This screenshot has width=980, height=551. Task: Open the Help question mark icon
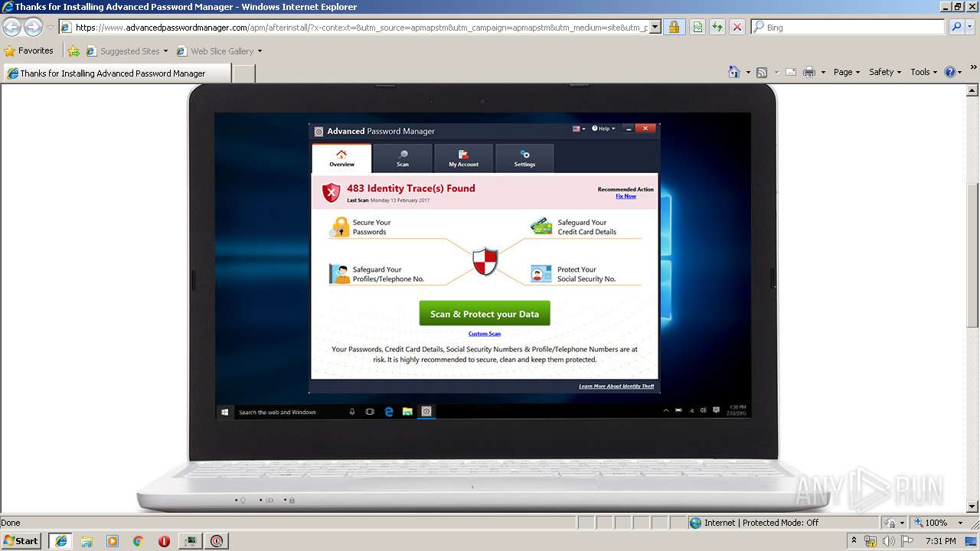tap(950, 72)
